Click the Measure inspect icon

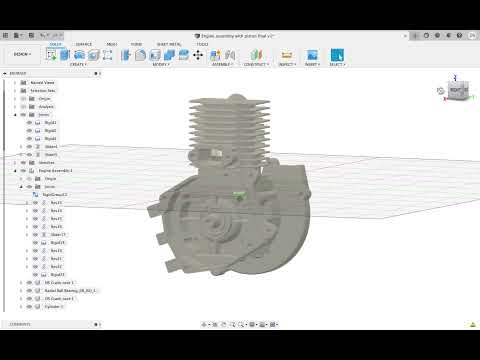pyautogui.click(x=287, y=55)
